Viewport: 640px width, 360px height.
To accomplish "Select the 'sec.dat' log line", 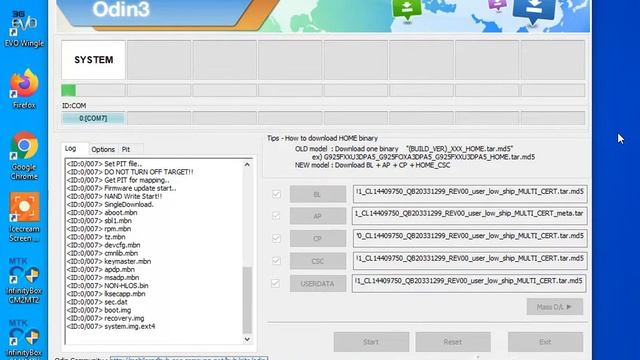I will [x=97, y=302].
